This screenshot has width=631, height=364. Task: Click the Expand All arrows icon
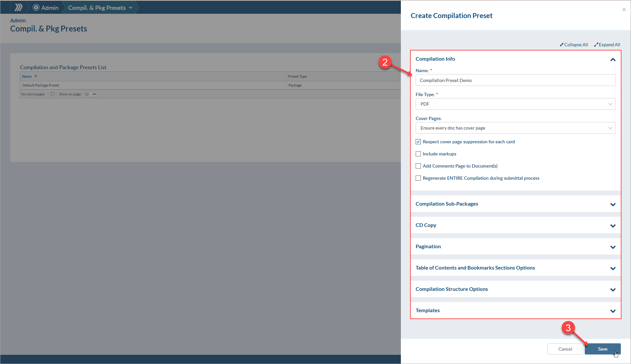coord(596,45)
